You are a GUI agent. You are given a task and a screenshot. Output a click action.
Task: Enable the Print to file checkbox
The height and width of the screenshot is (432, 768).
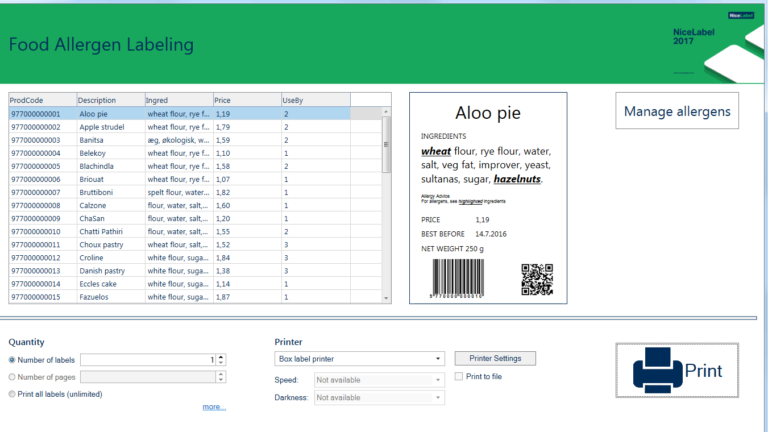459,376
